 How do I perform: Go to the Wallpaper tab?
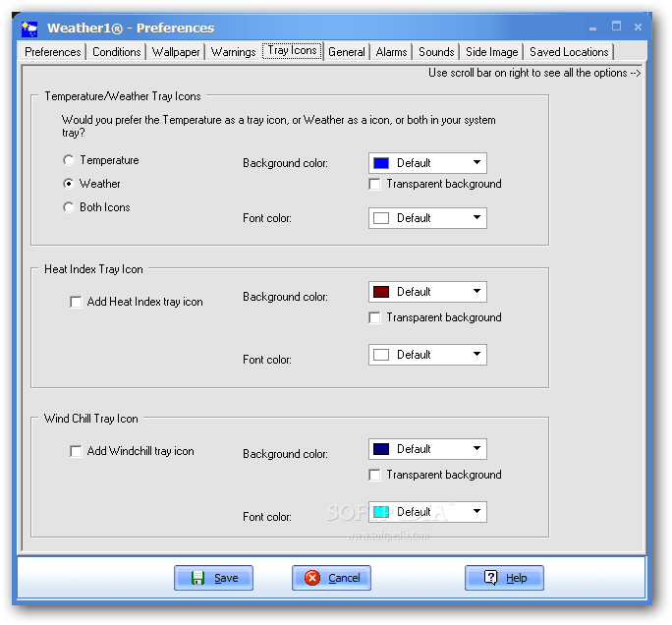pyautogui.click(x=176, y=52)
